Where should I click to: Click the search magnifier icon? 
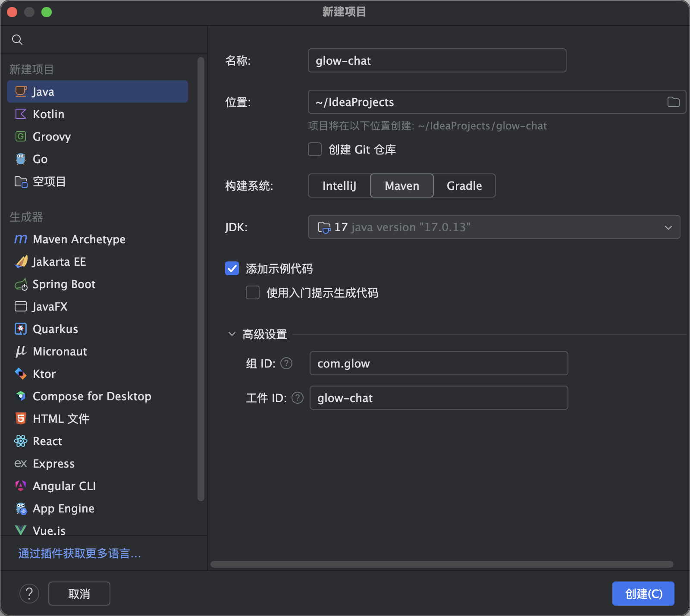[17, 40]
